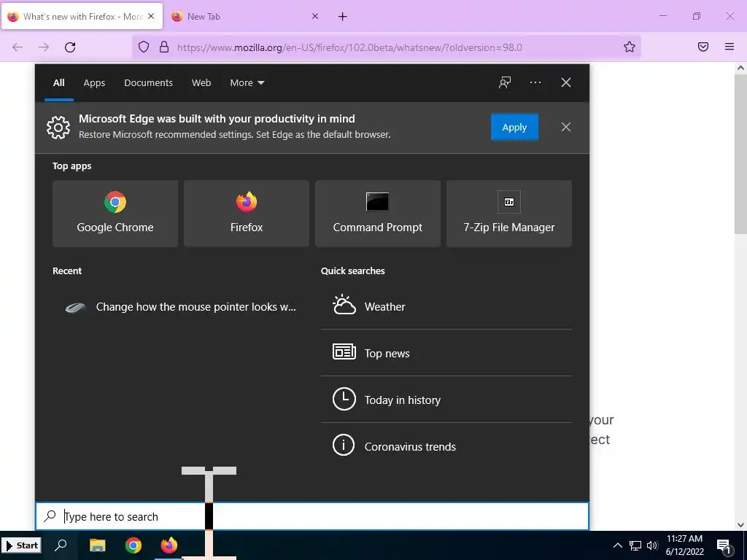Switch to the All search tab

(59, 83)
